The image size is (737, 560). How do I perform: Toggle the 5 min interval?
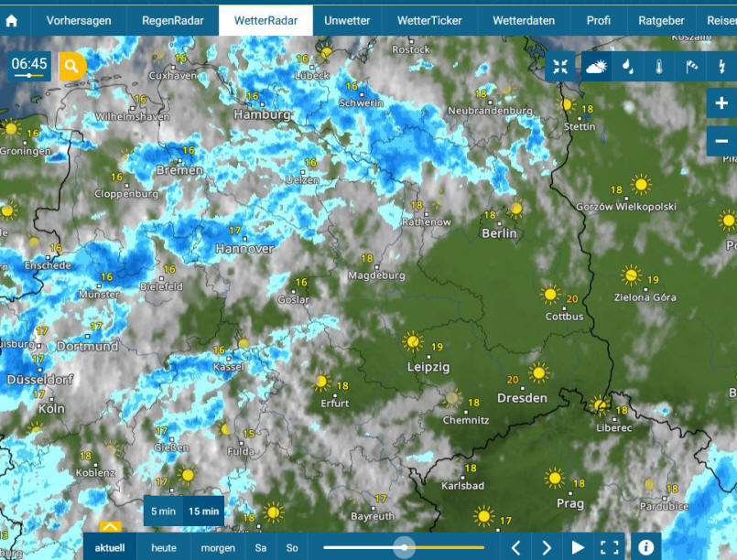coord(163,512)
